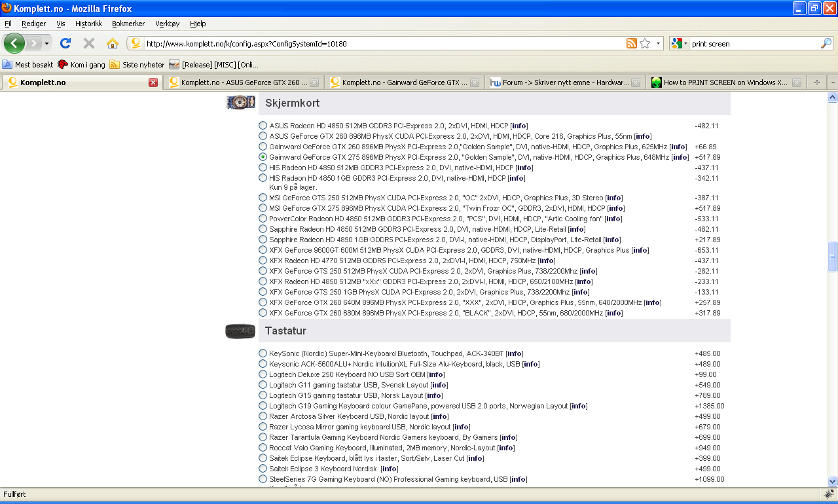Bookmark this page with the star icon
This screenshot has width=838, height=504.
coord(645,43)
